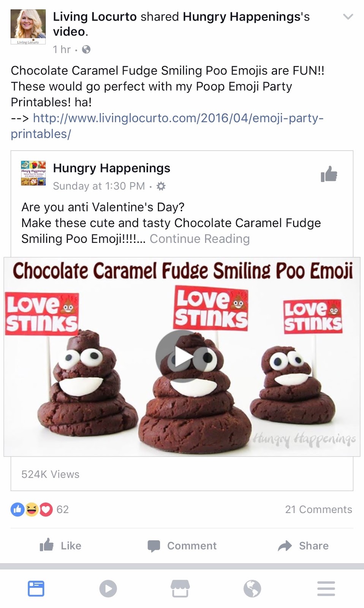The image size is (364, 608).
Task: Like the Hungry Happenings page thumbs-up
Action: click(x=329, y=174)
